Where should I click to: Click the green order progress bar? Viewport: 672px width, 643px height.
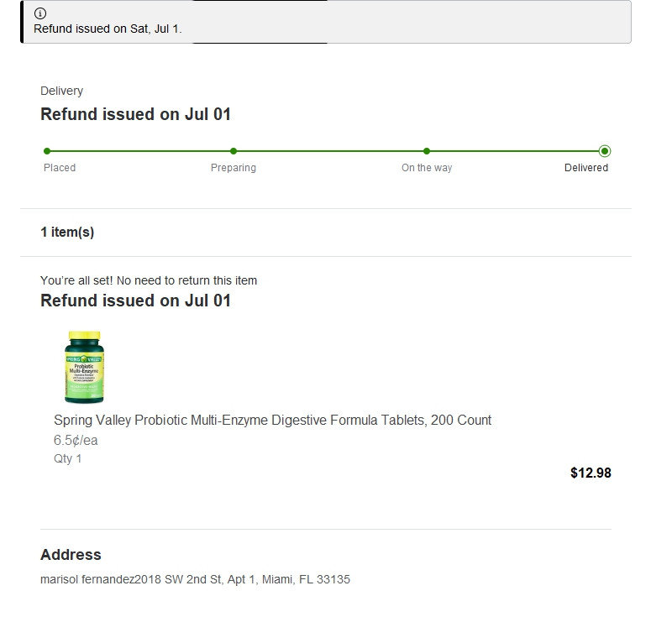click(328, 151)
